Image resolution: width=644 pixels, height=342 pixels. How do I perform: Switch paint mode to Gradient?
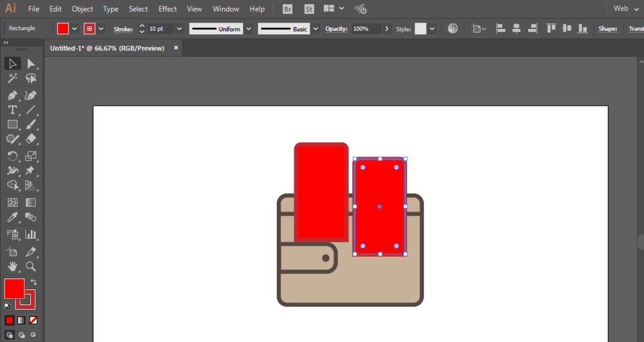pos(21,320)
